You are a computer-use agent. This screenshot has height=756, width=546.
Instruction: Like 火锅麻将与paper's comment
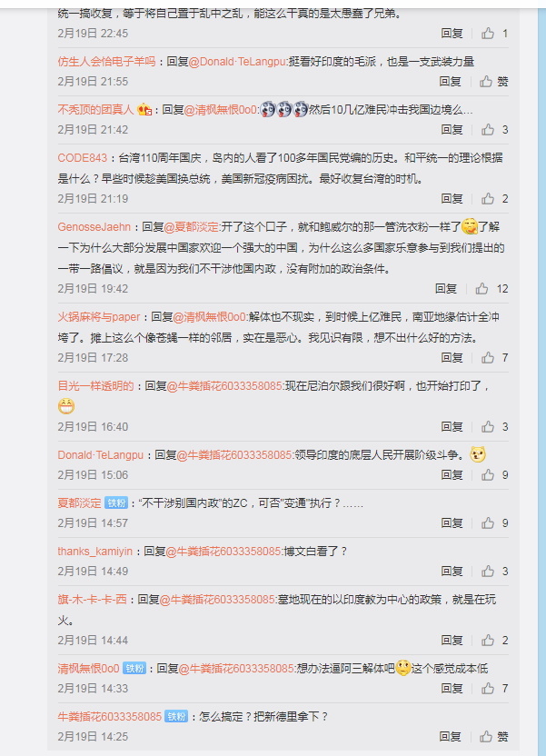tap(488, 358)
